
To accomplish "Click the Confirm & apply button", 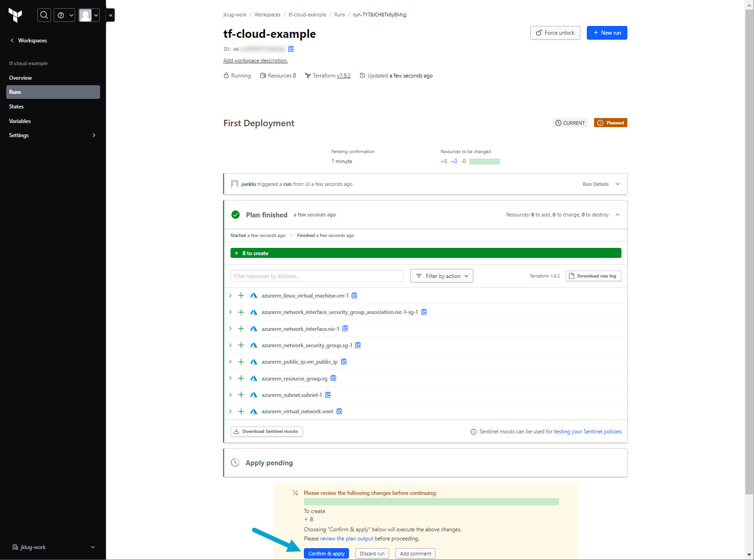I will click(326, 554).
